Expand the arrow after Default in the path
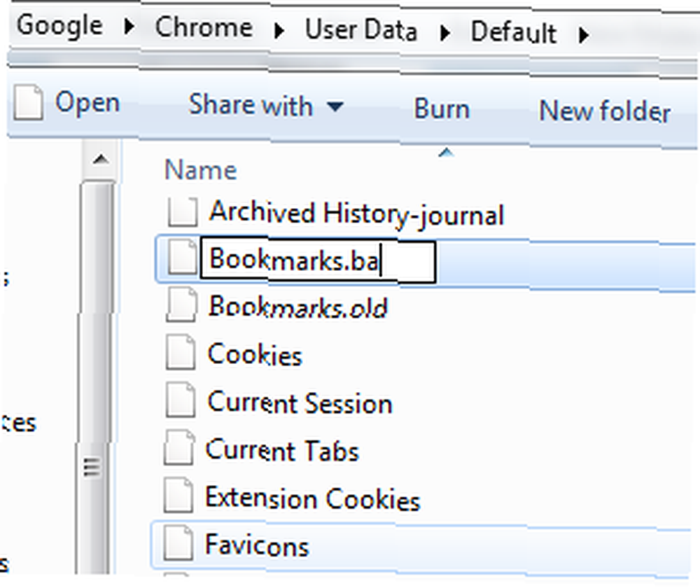The height and width of the screenshot is (588, 700). coord(583,35)
